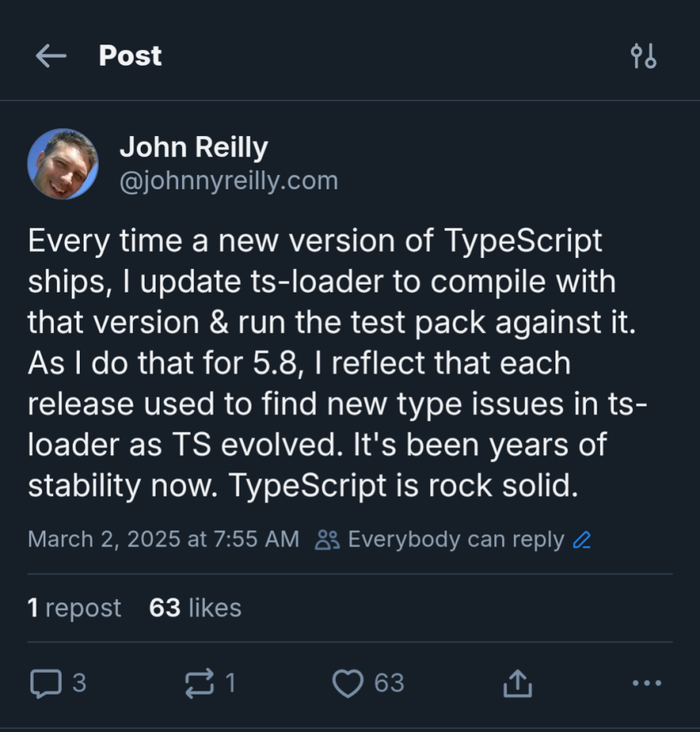Open profile via @johnnyreilly.com handle

[x=228, y=180]
